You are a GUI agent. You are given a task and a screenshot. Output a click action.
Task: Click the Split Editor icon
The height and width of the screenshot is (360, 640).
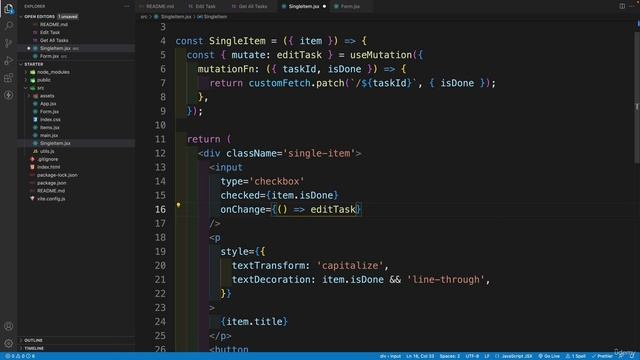pos(622,6)
